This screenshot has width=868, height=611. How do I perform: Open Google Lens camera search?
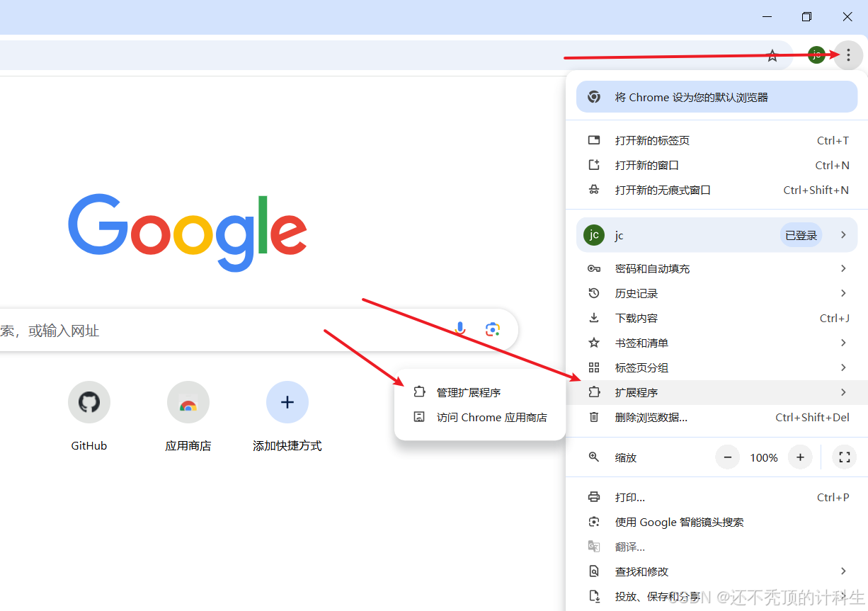pyautogui.click(x=493, y=329)
